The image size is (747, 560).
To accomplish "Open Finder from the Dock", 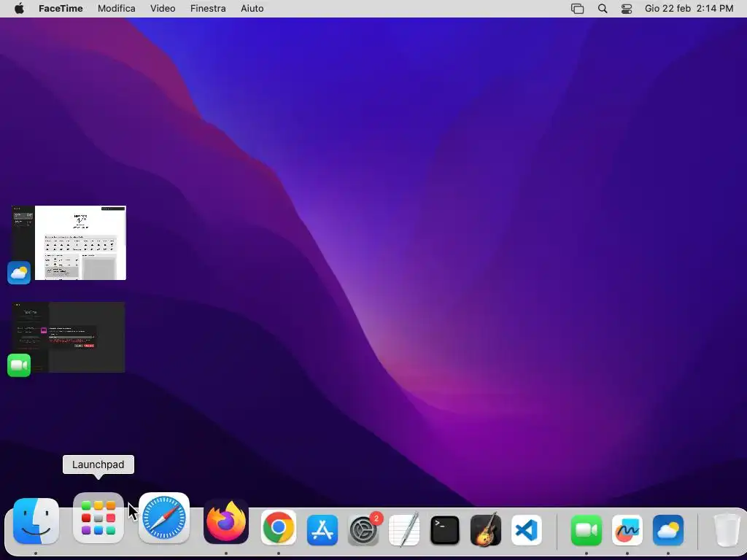I will click(36, 521).
